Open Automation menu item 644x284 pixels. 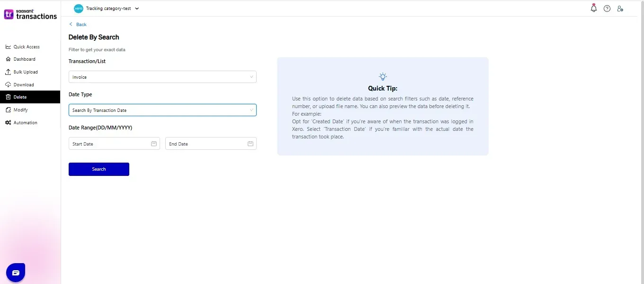pyautogui.click(x=30, y=122)
